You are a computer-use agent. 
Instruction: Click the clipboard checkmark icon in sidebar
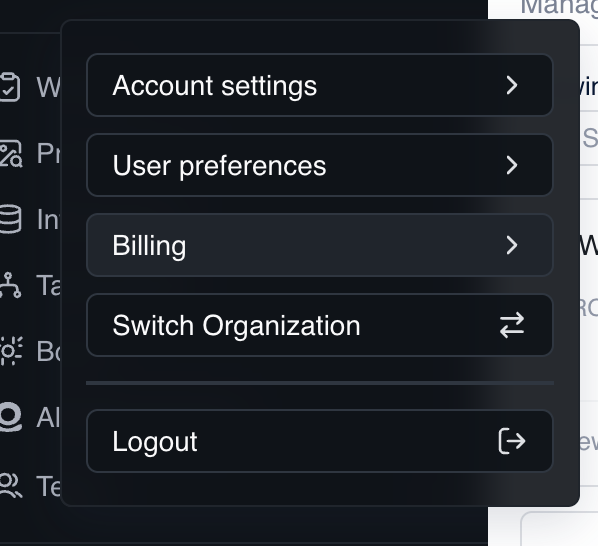click(x=10, y=87)
